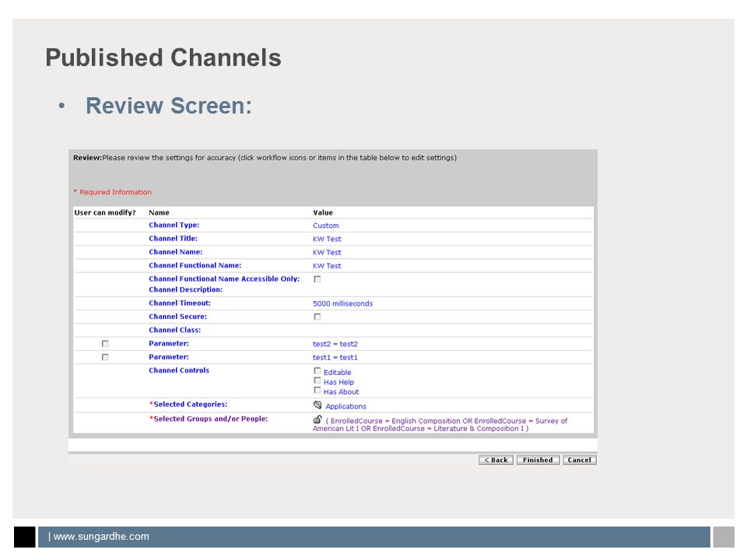Open the Parameter link for test1
The width and height of the screenshot is (747, 560).
[x=169, y=357]
